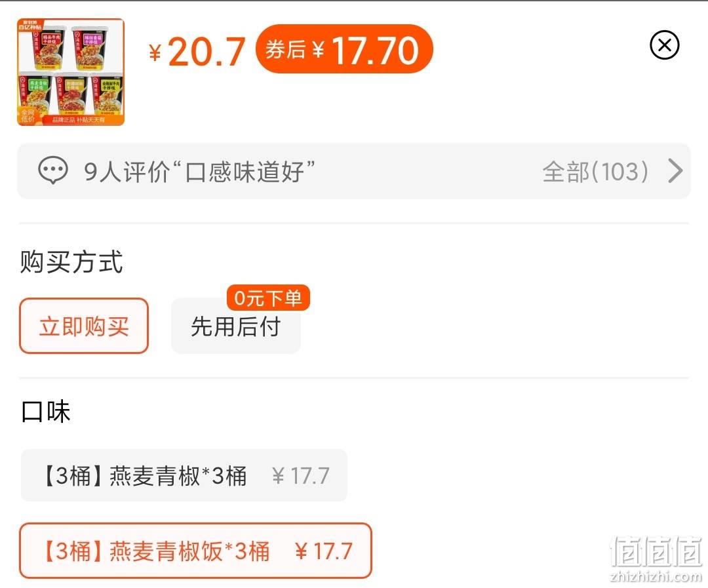Tap the 全网低价 label on thumbnail

(27, 115)
